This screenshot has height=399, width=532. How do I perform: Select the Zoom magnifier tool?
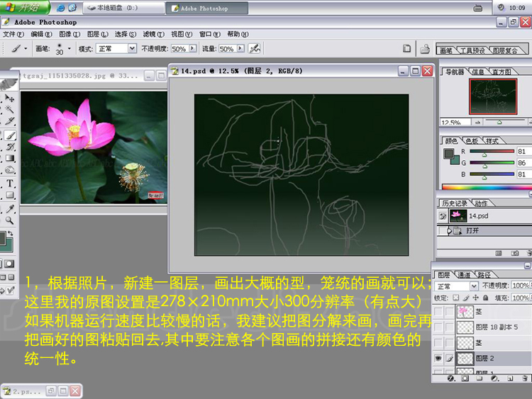point(10,220)
